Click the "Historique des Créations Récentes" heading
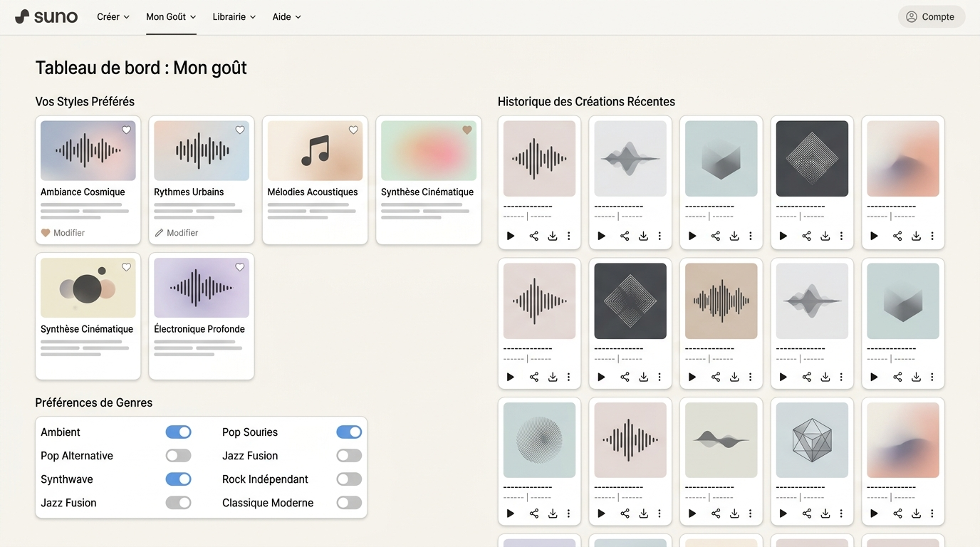The height and width of the screenshot is (547, 980). 586,102
